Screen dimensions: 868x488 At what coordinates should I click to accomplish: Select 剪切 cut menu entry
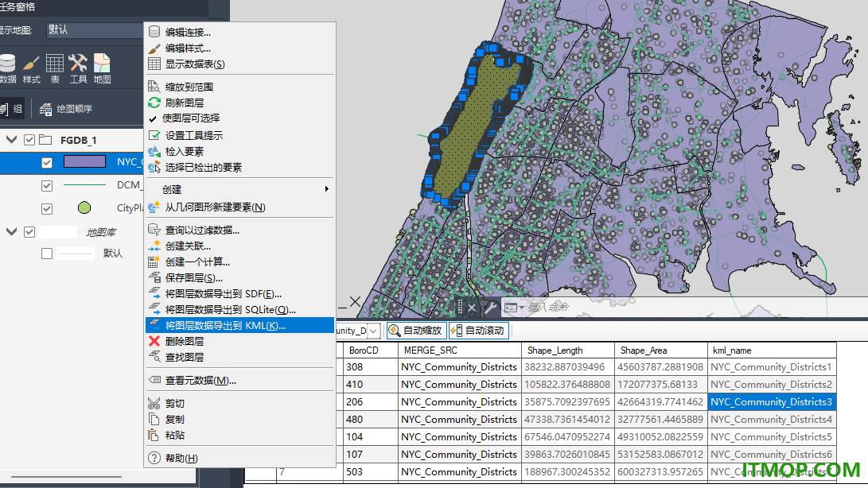tap(239, 403)
